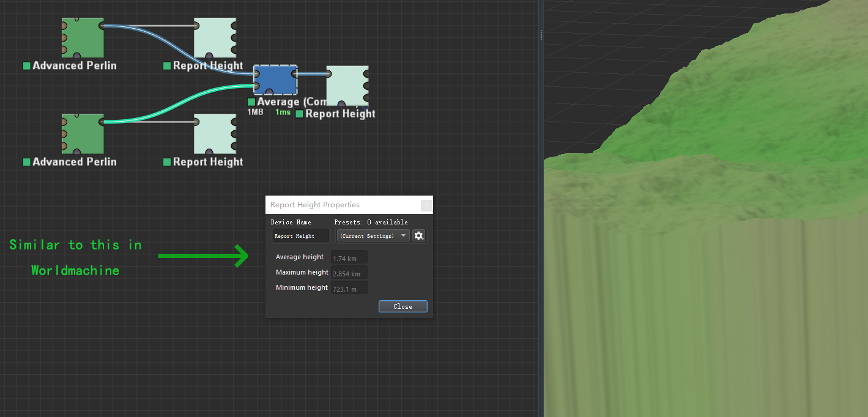Toggle green enable box for top Advanced Perlin
This screenshot has height=417, width=868.
tap(26, 66)
